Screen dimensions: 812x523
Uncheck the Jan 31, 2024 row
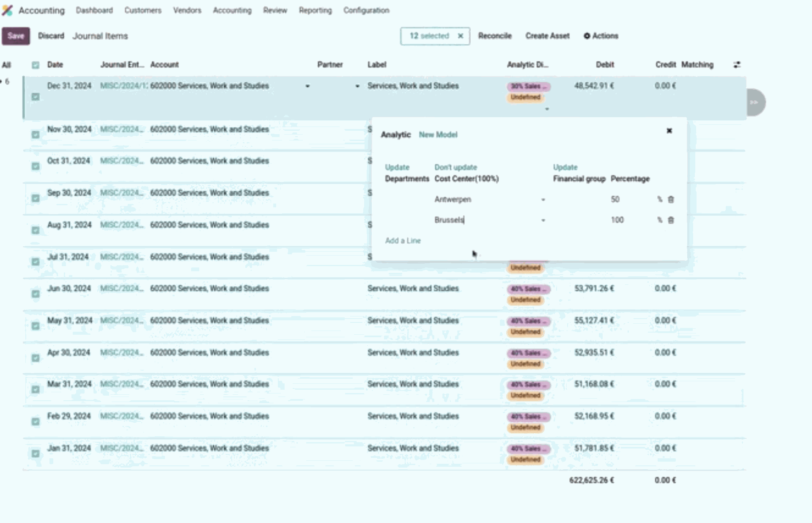[x=36, y=453]
